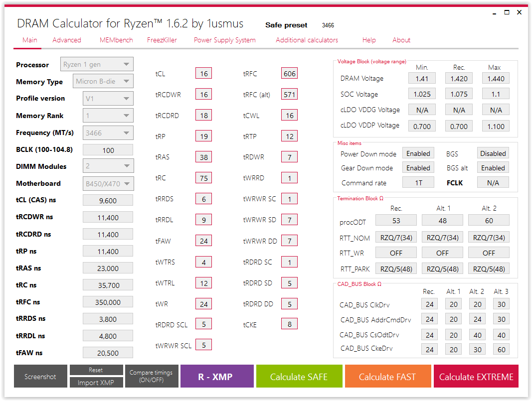
Task: Click the tRFC (alt) value 571
Action: coord(289,95)
